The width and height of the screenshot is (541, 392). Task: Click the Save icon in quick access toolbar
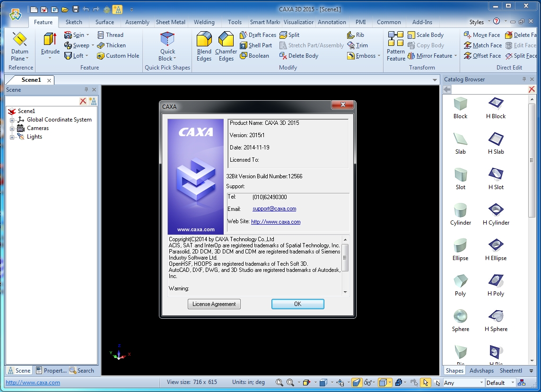[76, 9]
